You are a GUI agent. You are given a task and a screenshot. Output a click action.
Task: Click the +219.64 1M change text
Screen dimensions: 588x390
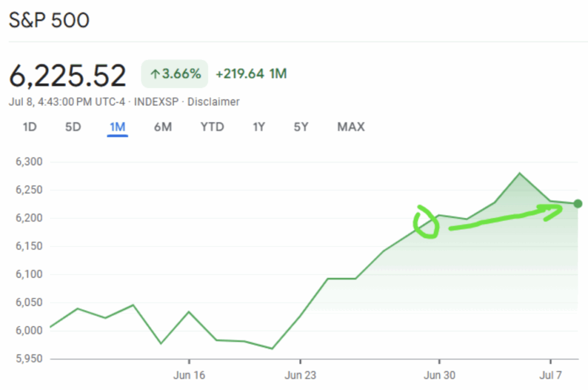click(252, 74)
